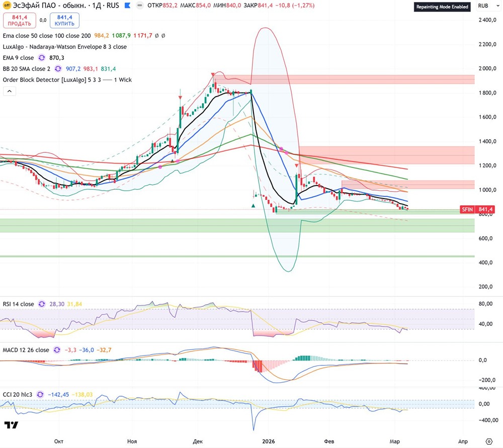The image size is (503, 448).
Task: Click the EMA 9 value 870,3
Action: coord(57,58)
